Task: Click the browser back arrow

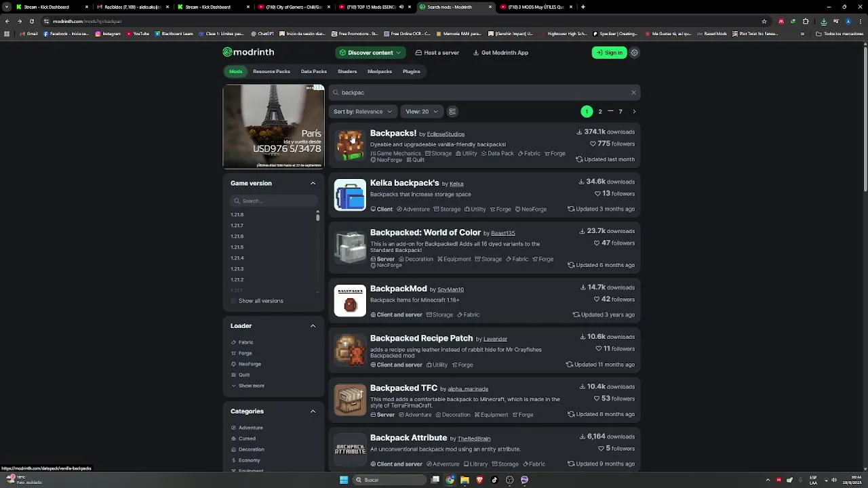Action: pyautogui.click(x=7, y=21)
